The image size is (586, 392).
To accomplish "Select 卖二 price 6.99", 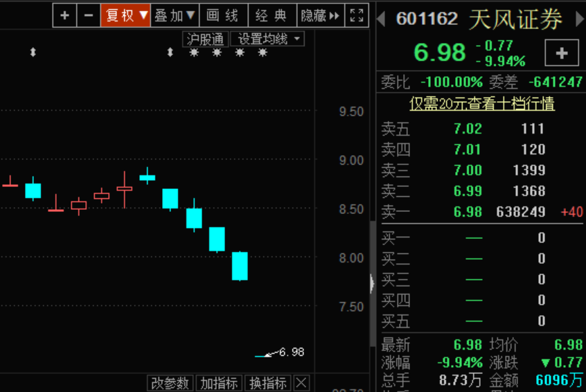I will 468,191.
